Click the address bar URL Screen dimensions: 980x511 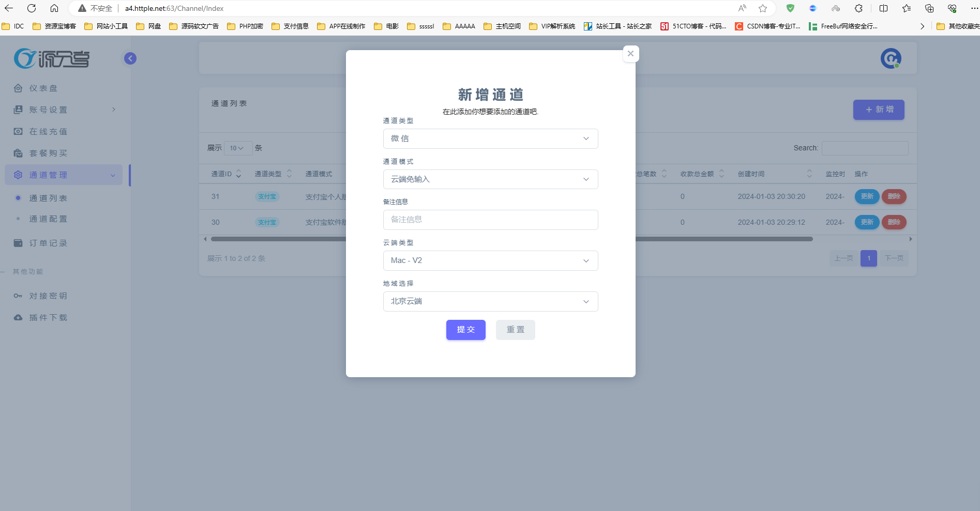(x=174, y=8)
